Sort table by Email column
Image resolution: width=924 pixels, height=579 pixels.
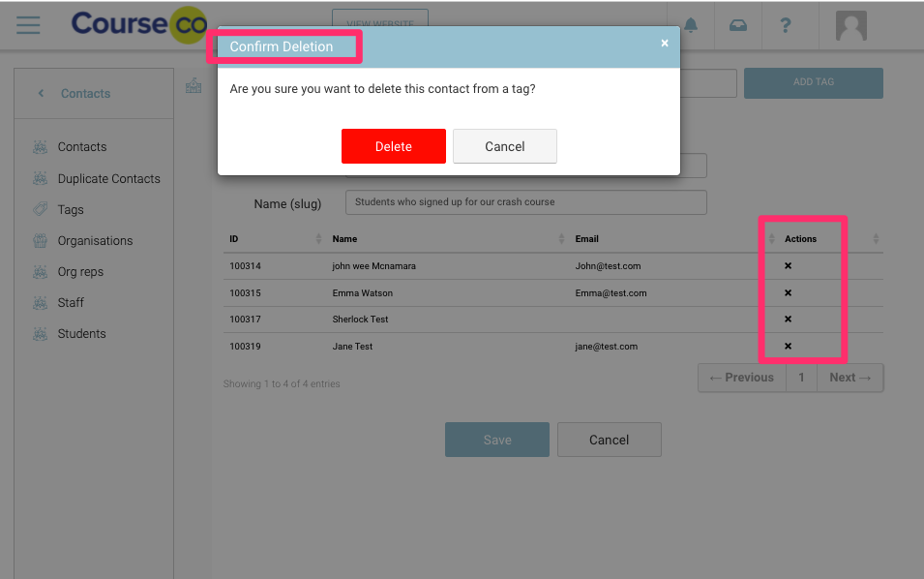668,239
